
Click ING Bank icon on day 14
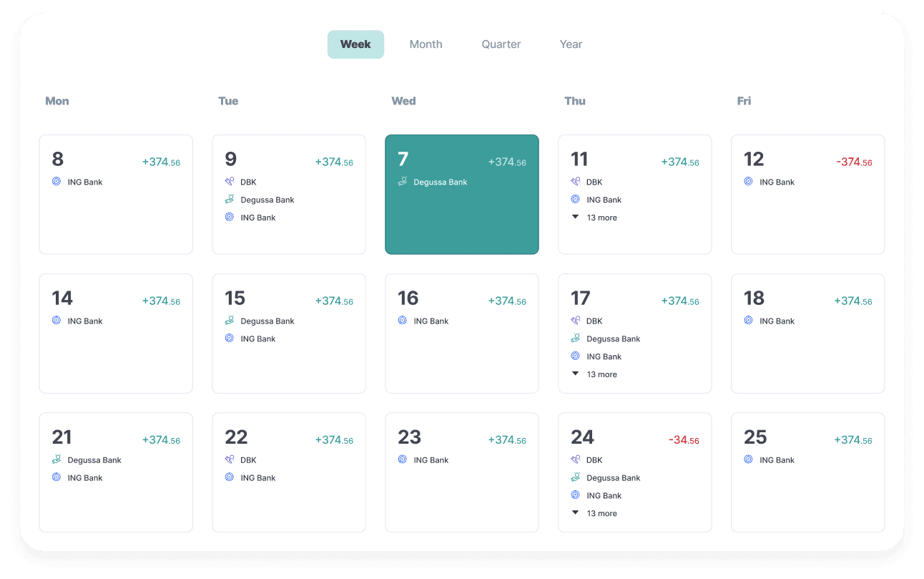[x=56, y=321]
